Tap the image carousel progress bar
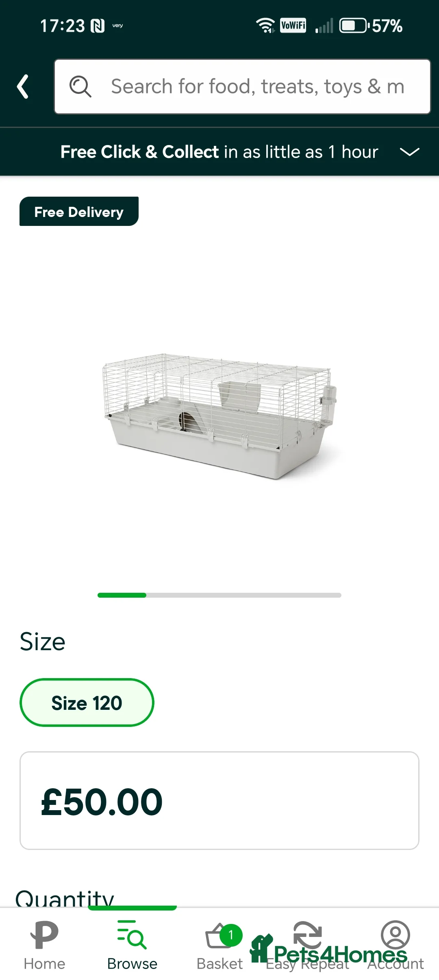Screen dimensions: 439x980 pos(219,595)
